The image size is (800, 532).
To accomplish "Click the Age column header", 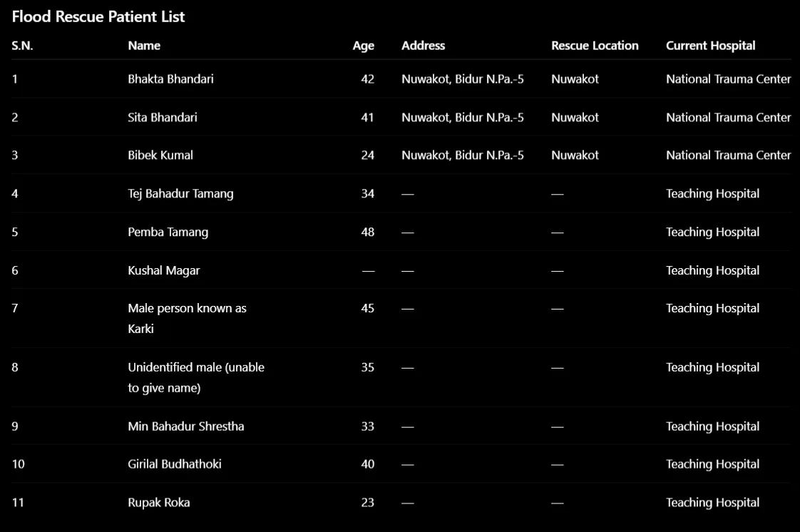I will 363,46.
